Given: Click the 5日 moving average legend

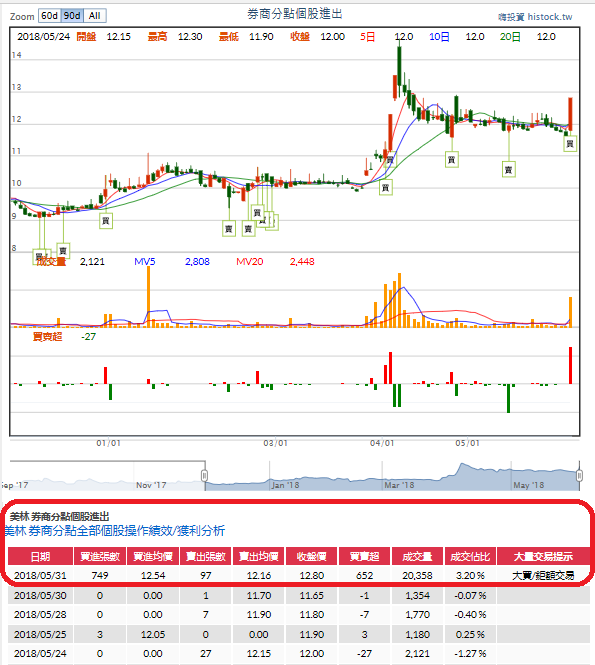Looking at the screenshot, I should 368,37.
